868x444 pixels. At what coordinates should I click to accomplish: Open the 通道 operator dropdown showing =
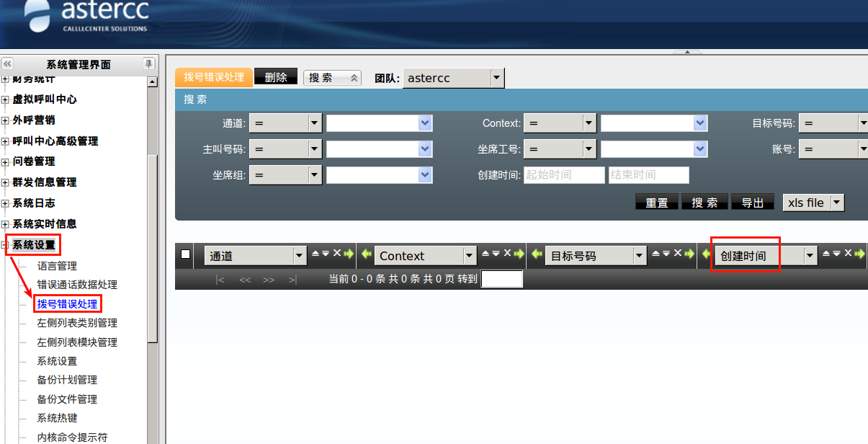coord(314,123)
